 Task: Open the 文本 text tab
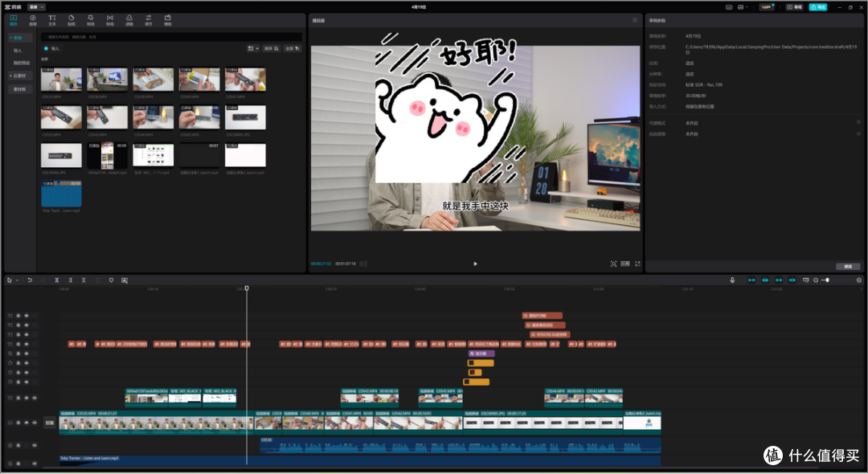point(52,20)
